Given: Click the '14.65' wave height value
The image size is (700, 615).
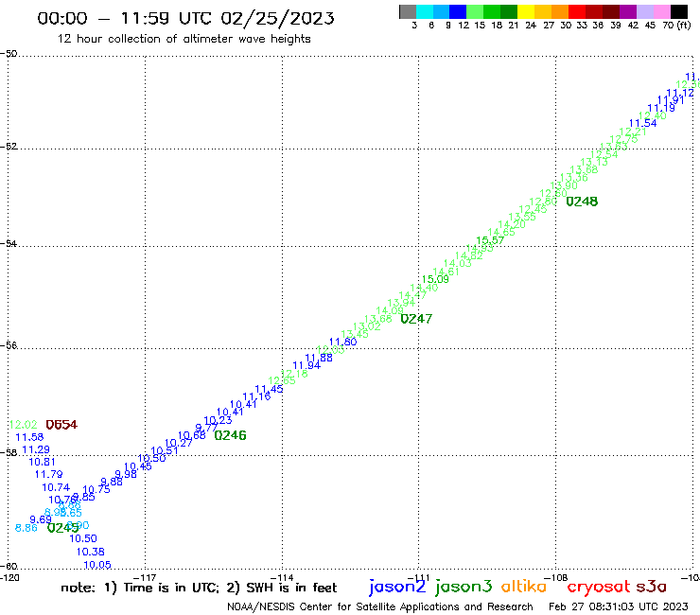Looking at the screenshot, I should click(x=501, y=232).
